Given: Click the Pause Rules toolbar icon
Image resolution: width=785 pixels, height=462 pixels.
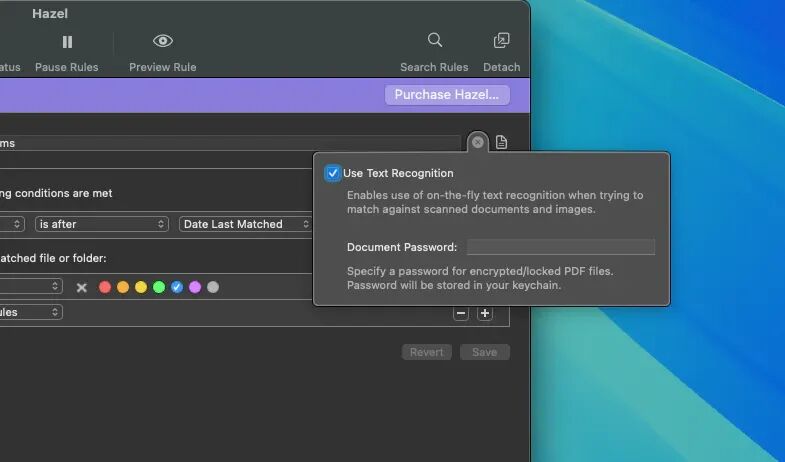Looking at the screenshot, I should (x=67, y=42).
